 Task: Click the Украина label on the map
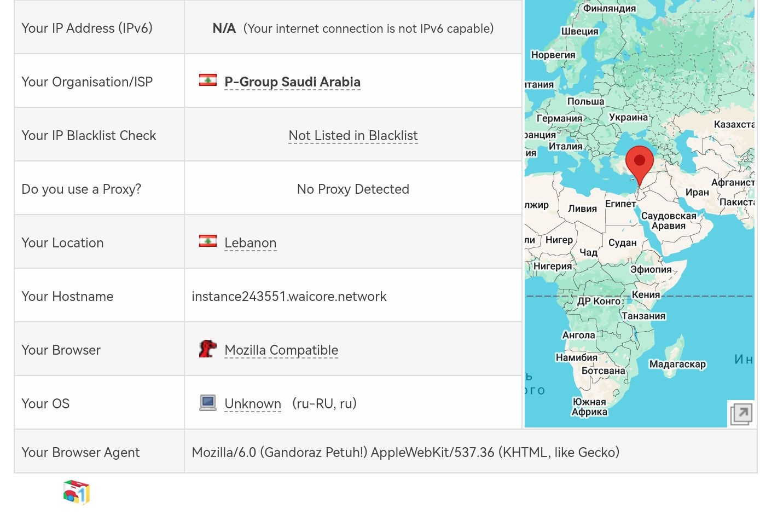point(628,117)
